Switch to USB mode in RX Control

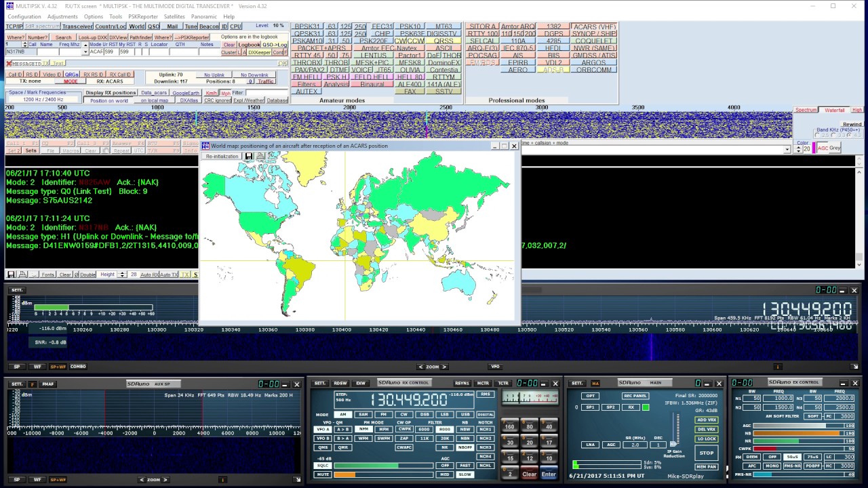click(x=465, y=414)
